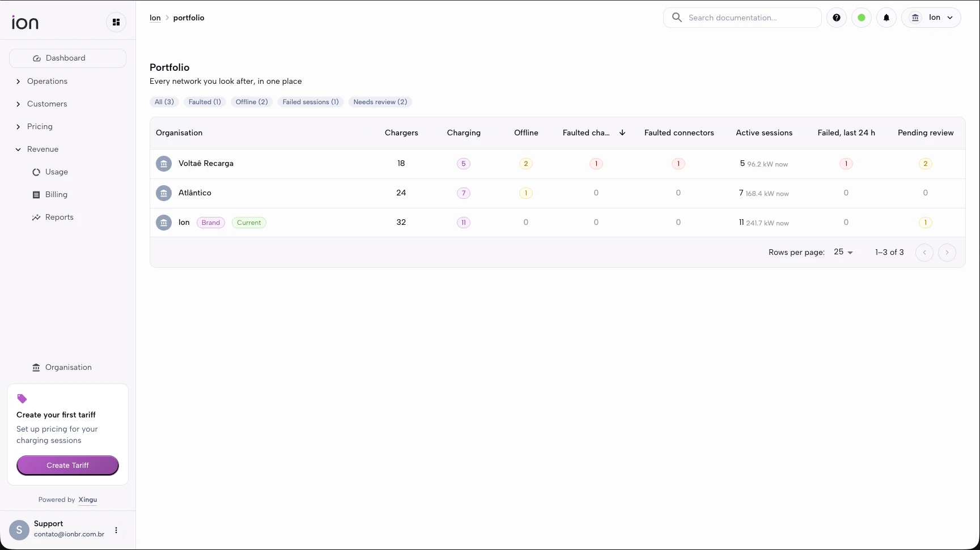980x550 pixels.
Task: Click the Brand tag on Ion row
Action: pos(211,223)
